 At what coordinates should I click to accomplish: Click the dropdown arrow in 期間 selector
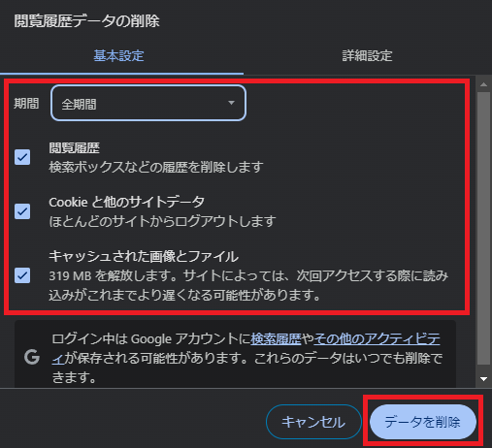click(x=231, y=103)
